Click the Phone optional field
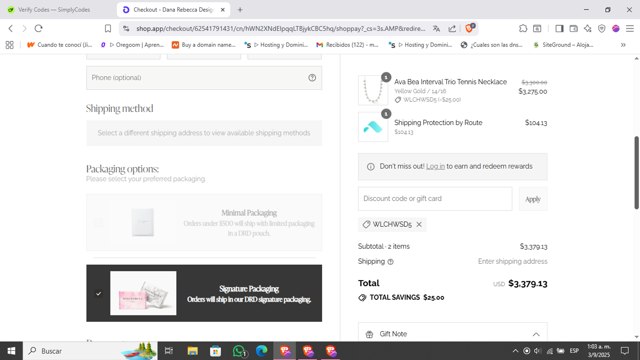 (204, 78)
